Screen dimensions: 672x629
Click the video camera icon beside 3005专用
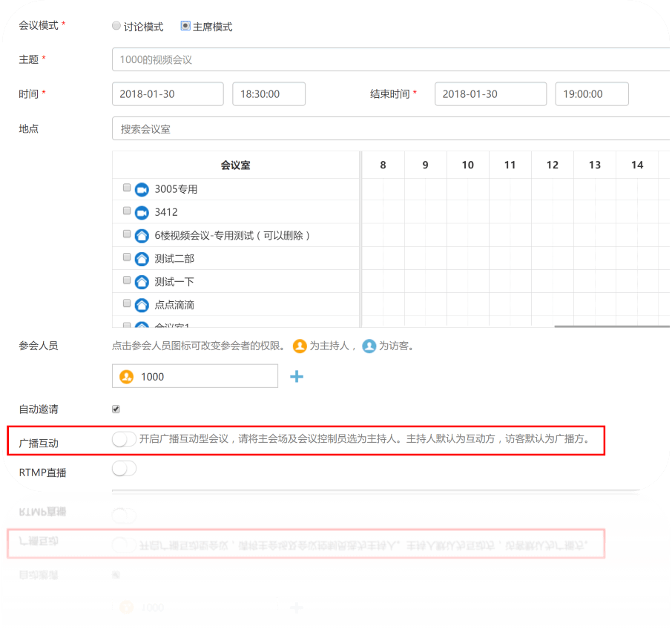click(x=142, y=190)
